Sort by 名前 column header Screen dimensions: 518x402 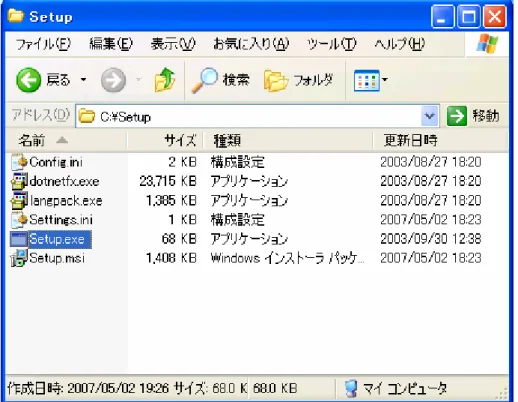click(66, 140)
